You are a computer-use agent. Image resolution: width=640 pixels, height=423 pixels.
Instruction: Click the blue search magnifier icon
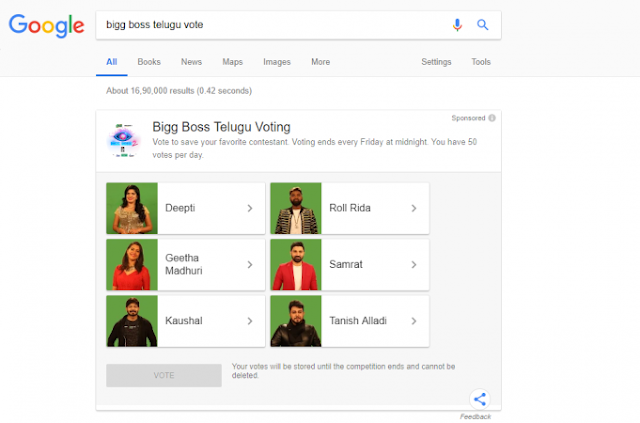coord(482,25)
